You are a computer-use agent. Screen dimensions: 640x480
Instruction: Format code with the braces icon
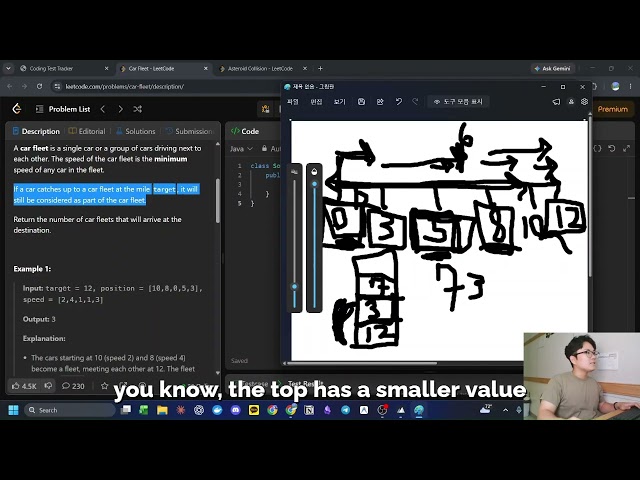[597, 149]
